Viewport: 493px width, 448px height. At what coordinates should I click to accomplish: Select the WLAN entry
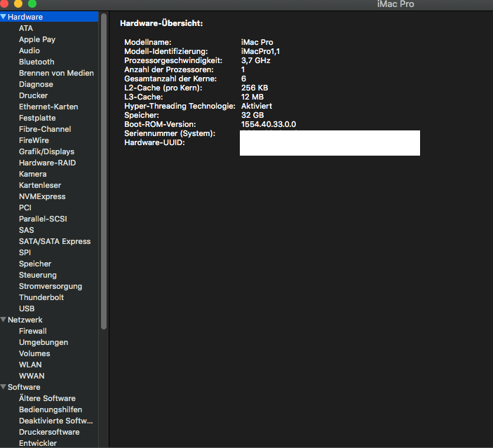[x=30, y=365]
